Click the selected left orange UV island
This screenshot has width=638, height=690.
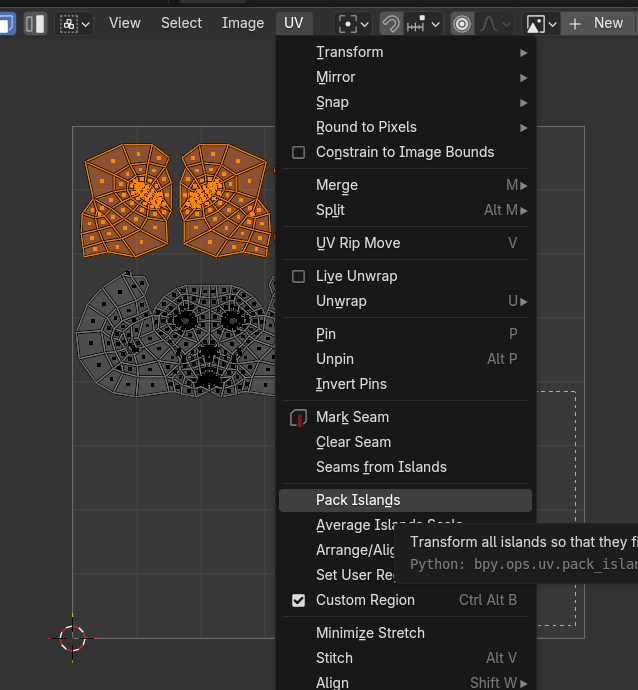tap(126, 200)
